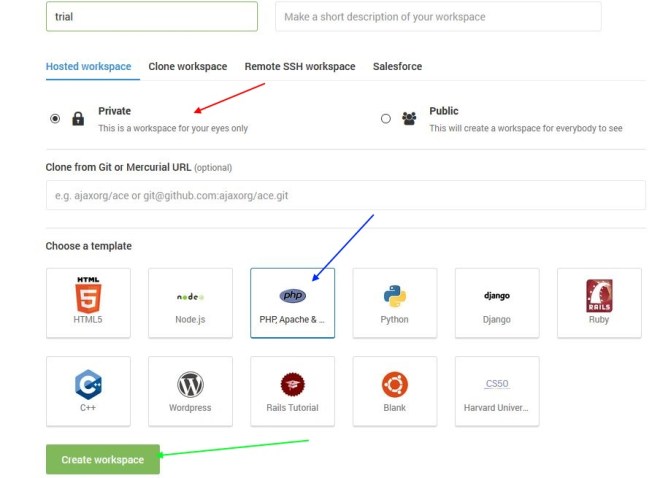Select the Ruby on Rails logo template
Image resolution: width=660 pixels, height=478 pixels.
[599, 296]
